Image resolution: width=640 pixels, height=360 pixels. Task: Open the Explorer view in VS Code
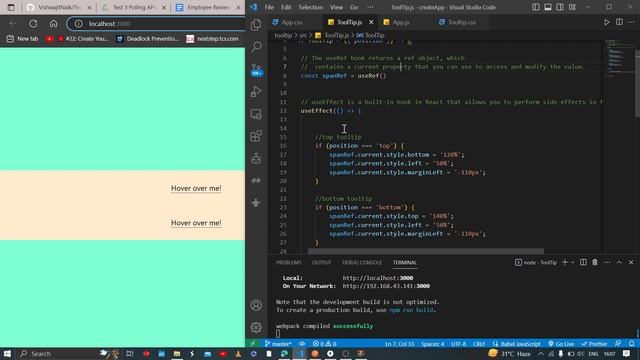pyautogui.click(x=256, y=25)
